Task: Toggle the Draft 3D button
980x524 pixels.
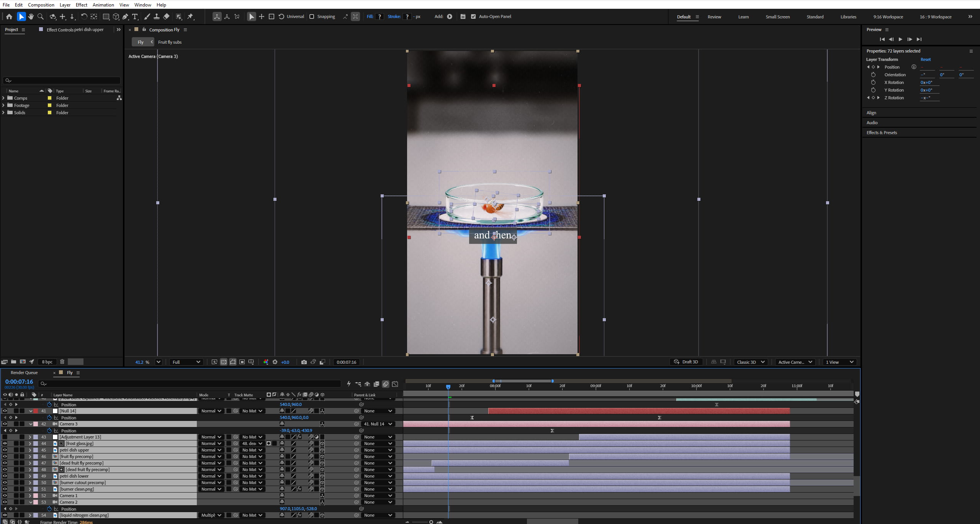Action: [x=686, y=362]
